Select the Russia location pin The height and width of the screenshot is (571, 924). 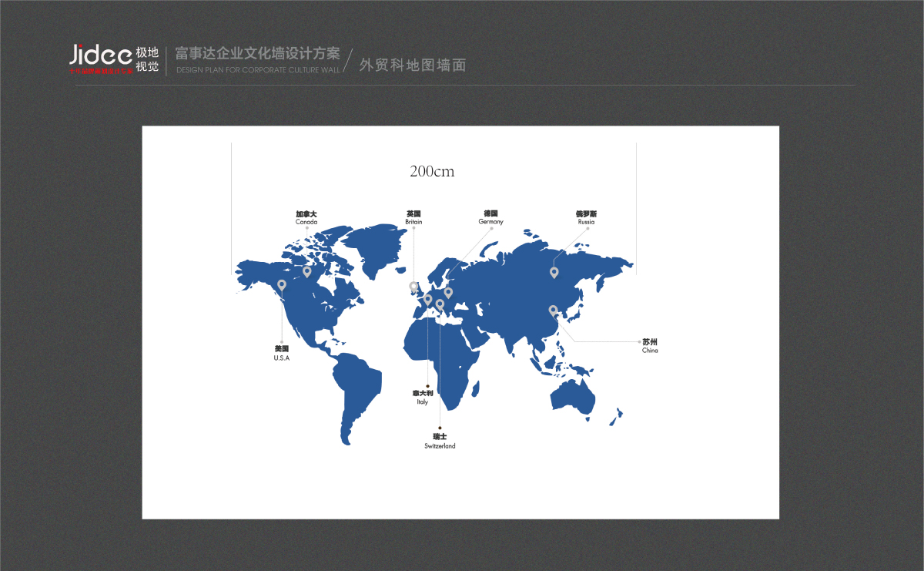pos(554,272)
